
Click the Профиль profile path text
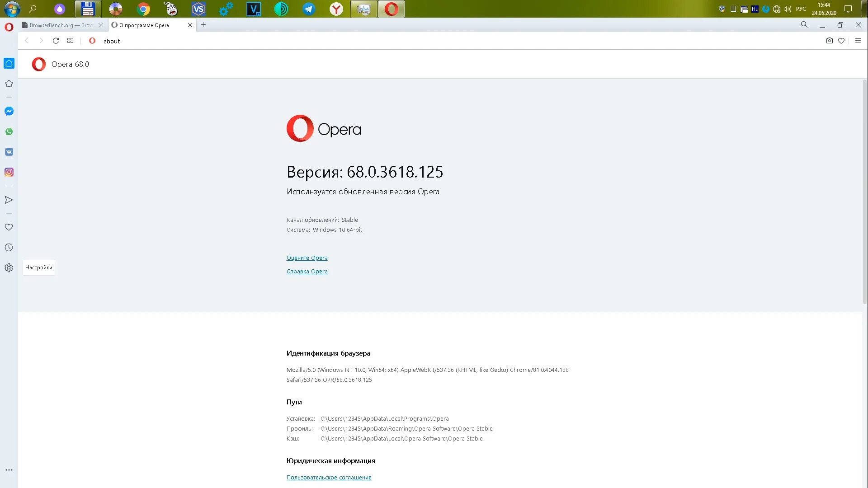[406, 429]
